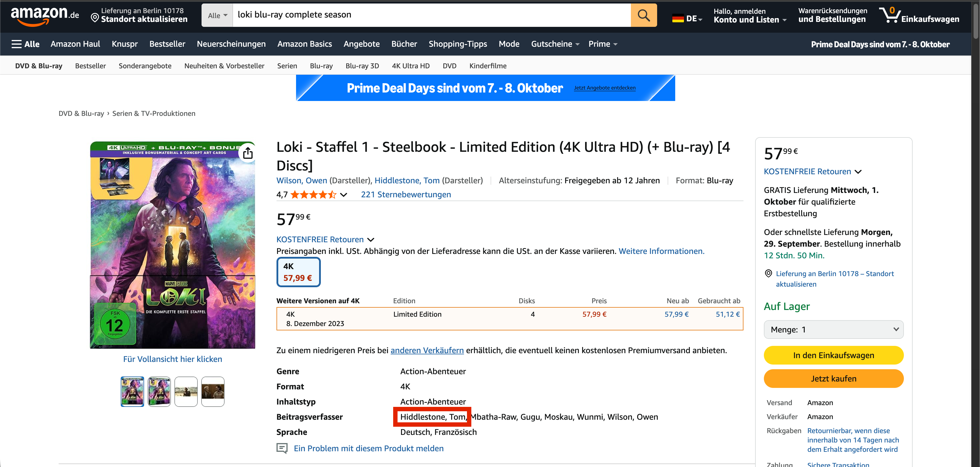Open the hamburger Alle menu
The image size is (980, 467).
(25, 44)
